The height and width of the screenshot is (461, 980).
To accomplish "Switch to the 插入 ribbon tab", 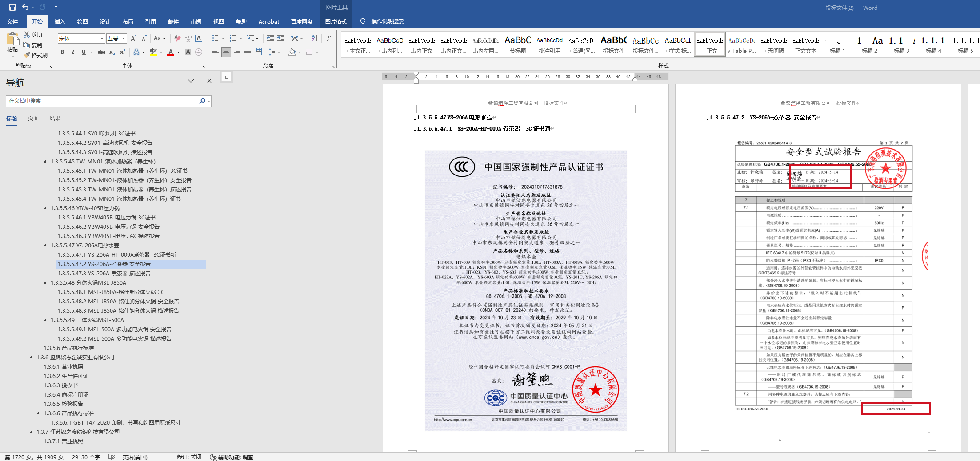I will (60, 21).
